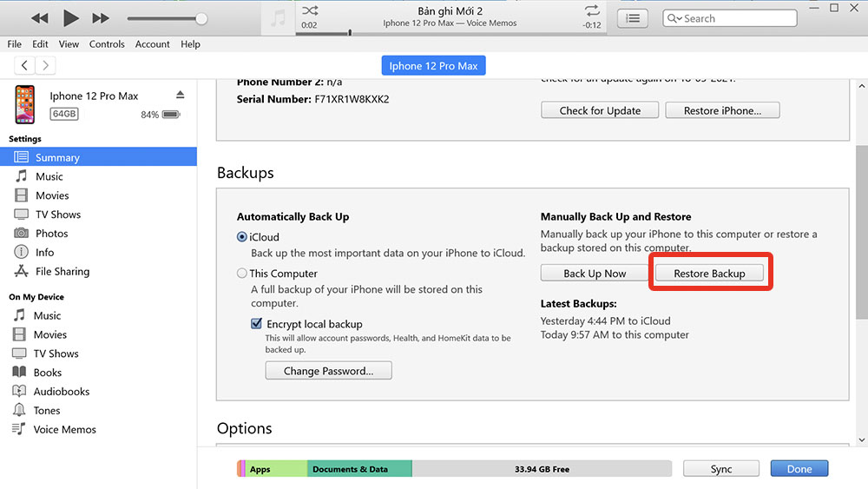Click Check for Update button
The width and height of the screenshot is (868, 489).
pos(600,110)
